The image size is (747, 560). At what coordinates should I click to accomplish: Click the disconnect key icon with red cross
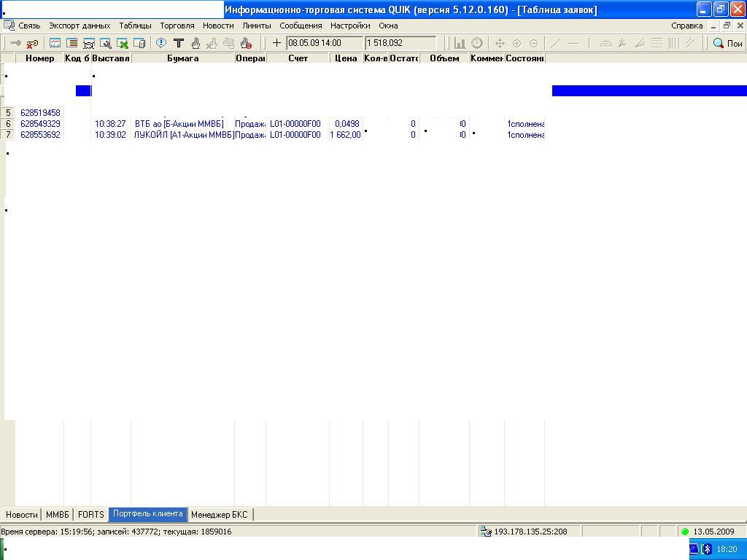32,43
